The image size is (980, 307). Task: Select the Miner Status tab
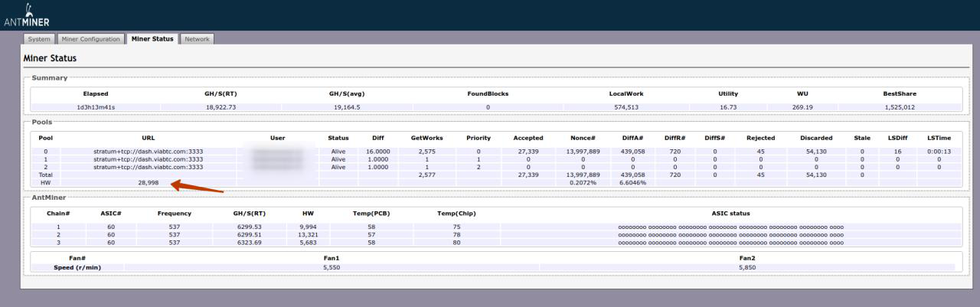coord(152,39)
